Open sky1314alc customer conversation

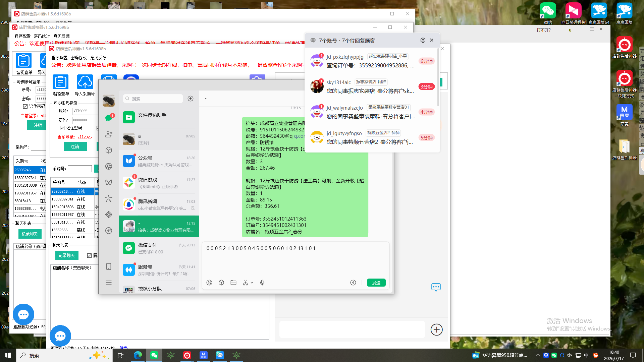(371, 86)
